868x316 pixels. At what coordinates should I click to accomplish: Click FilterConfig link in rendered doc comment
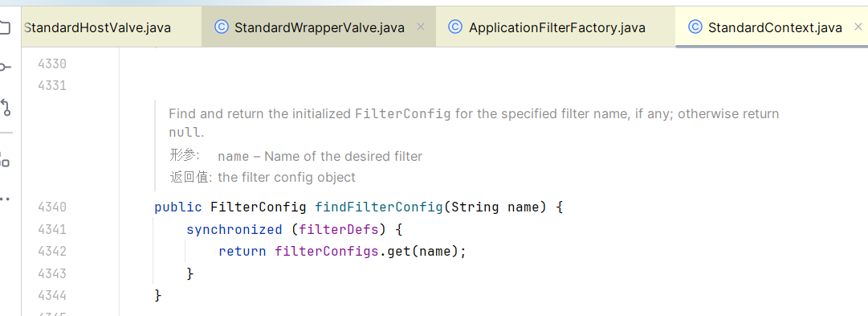402,114
